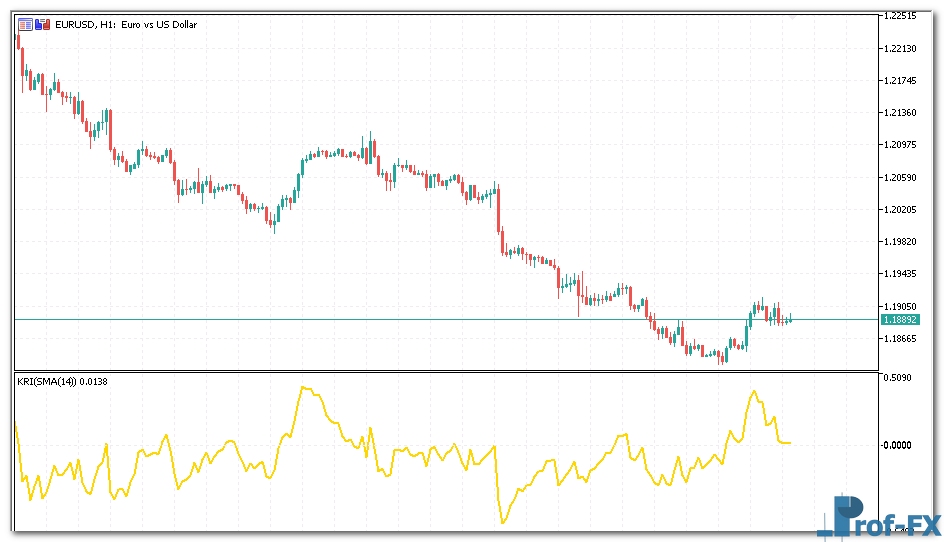This screenshot has width=944, height=542.
Task: Click the divider between chart and KRI window
Action: tap(440, 371)
